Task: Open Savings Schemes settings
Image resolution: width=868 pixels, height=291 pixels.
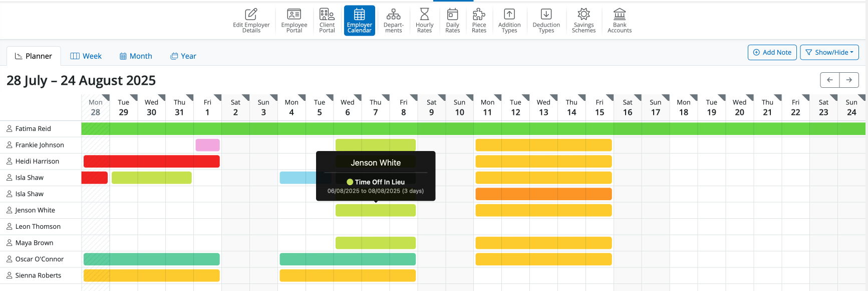Action: (584, 21)
